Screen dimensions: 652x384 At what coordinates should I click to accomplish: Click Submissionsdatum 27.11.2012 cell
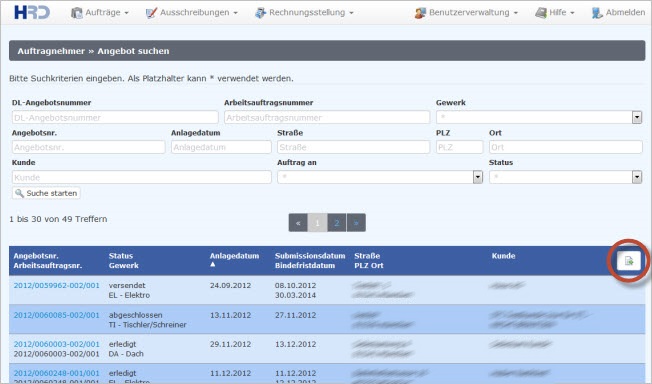295,315
